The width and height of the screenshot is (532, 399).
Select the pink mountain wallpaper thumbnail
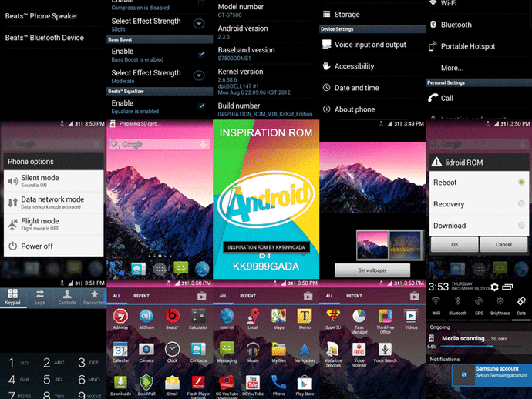(372, 246)
